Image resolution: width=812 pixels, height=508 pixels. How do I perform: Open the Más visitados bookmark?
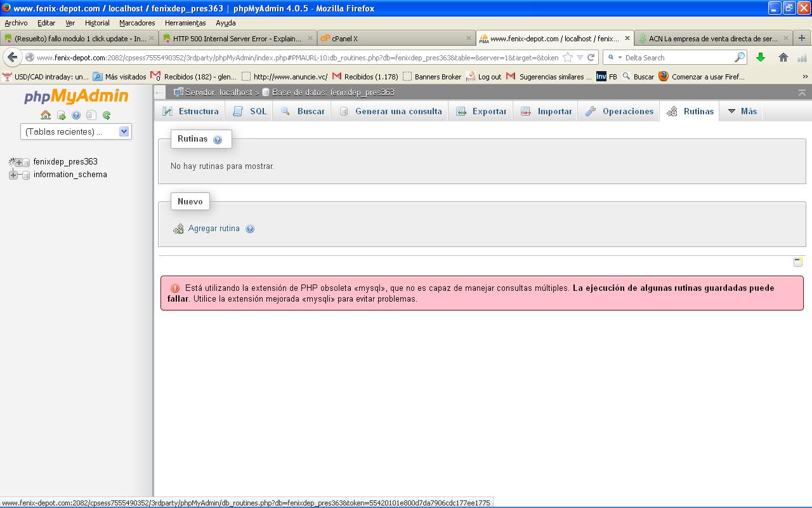[x=119, y=76]
